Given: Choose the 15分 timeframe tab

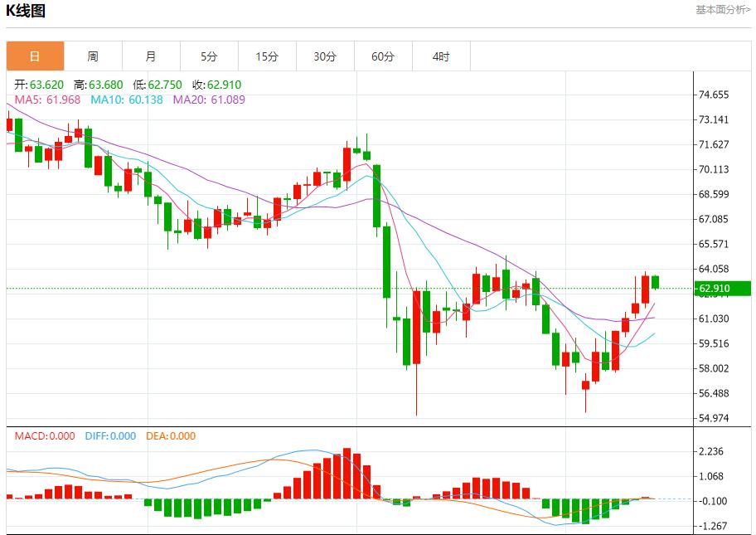Looking at the screenshot, I should click(267, 56).
